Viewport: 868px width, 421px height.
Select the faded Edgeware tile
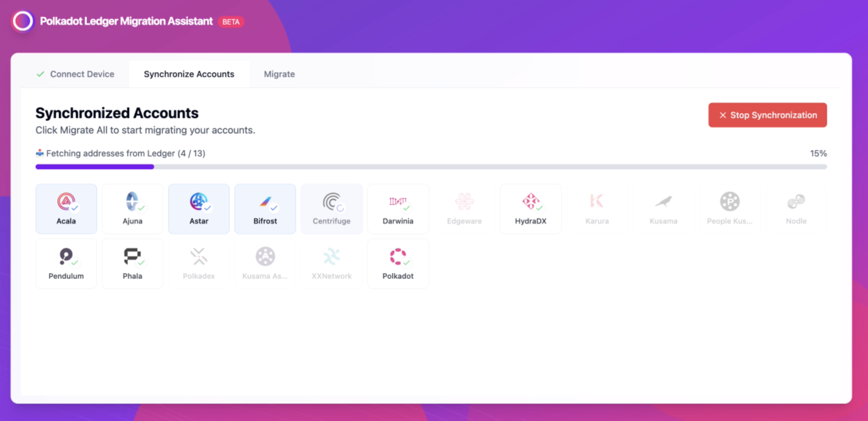[464, 209]
